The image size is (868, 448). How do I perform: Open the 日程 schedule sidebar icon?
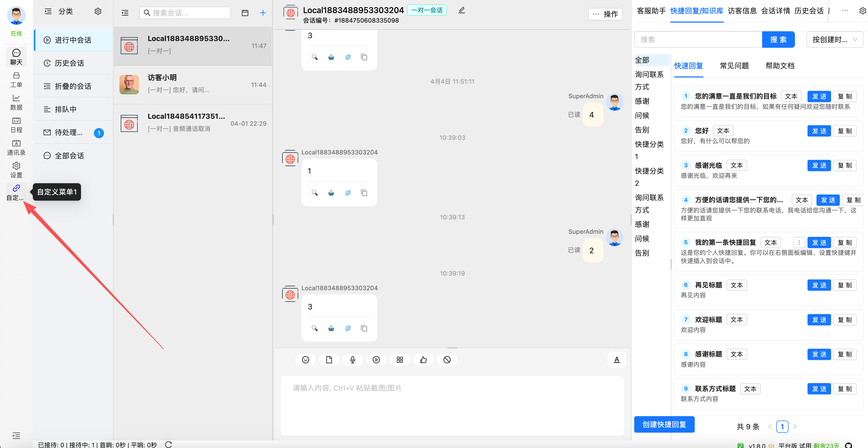pos(16,125)
